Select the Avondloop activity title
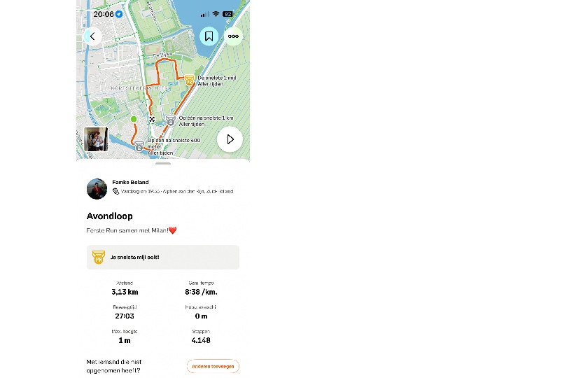The image size is (588, 378). coord(109,216)
